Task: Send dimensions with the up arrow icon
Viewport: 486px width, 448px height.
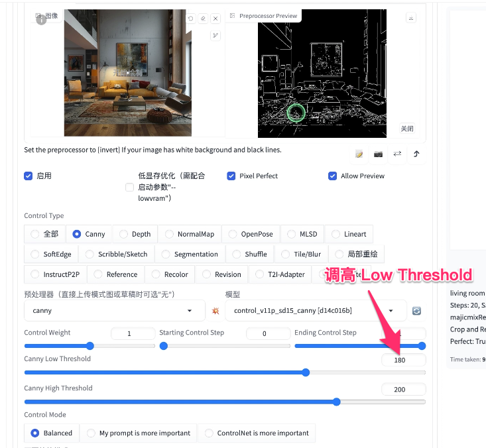Action: (x=416, y=154)
